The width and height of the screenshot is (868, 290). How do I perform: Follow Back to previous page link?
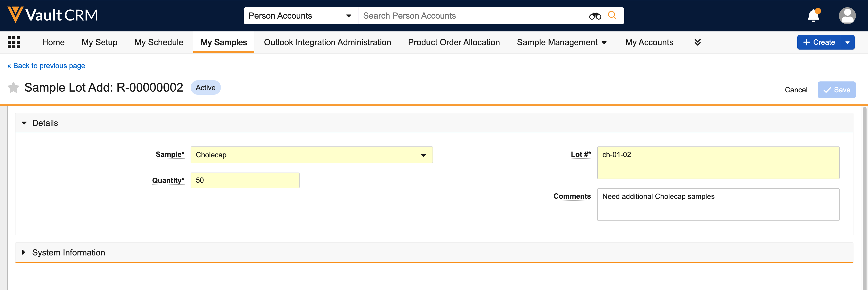46,65
